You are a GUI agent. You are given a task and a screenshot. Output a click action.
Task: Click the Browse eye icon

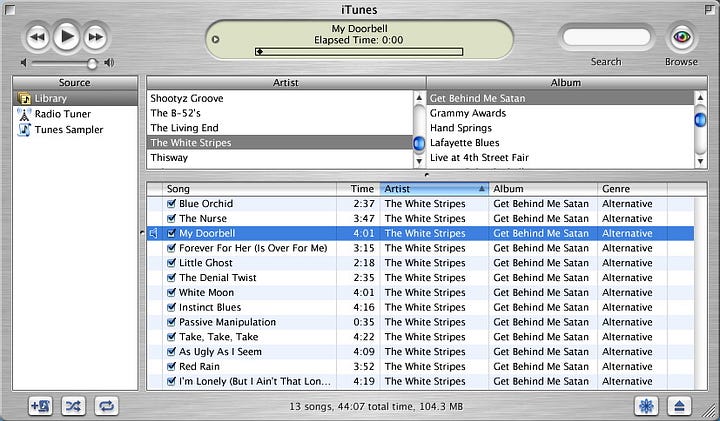pos(681,37)
